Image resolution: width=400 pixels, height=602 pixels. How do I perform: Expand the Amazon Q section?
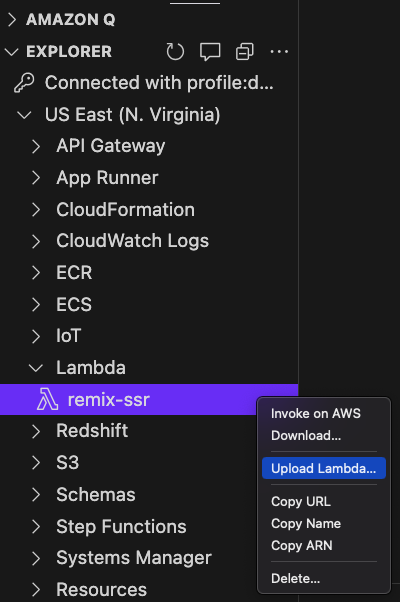pyautogui.click(x=12, y=20)
